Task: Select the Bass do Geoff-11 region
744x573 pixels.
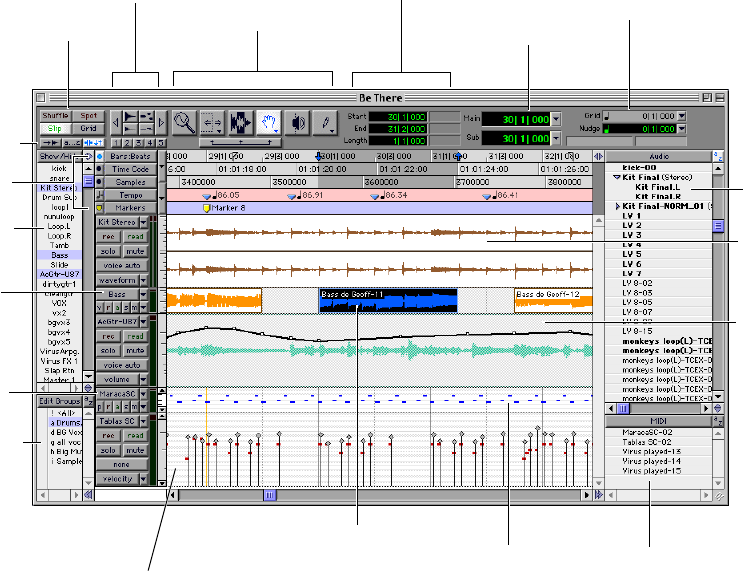Action: tap(388, 300)
